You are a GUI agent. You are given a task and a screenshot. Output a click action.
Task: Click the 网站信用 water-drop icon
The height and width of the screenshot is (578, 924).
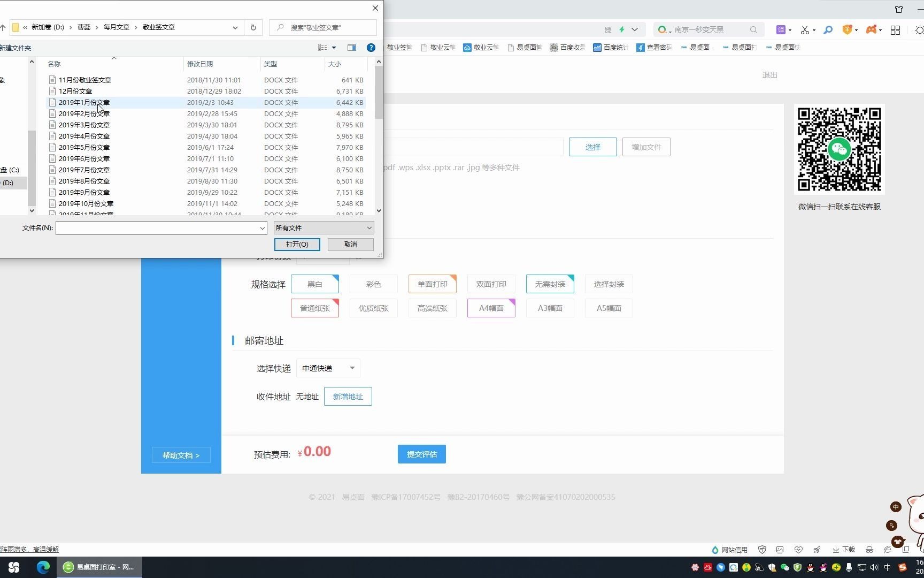pyautogui.click(x=715, y=549)
